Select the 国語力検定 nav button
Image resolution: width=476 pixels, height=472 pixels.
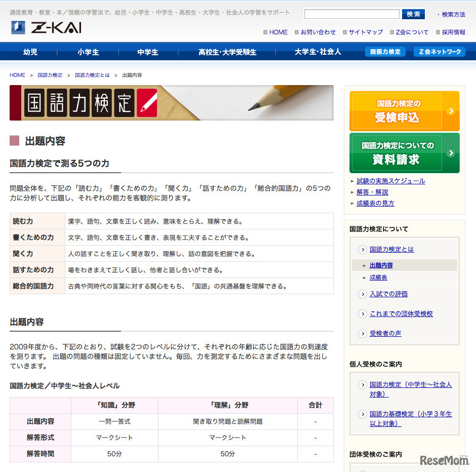(385, 52)
